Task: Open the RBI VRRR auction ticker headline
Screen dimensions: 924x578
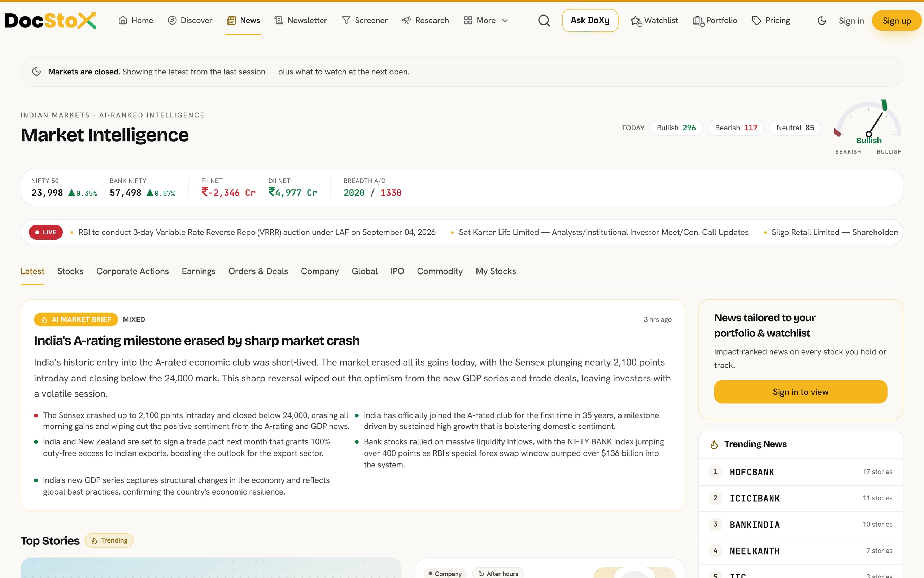Action: tap(257, 232)
